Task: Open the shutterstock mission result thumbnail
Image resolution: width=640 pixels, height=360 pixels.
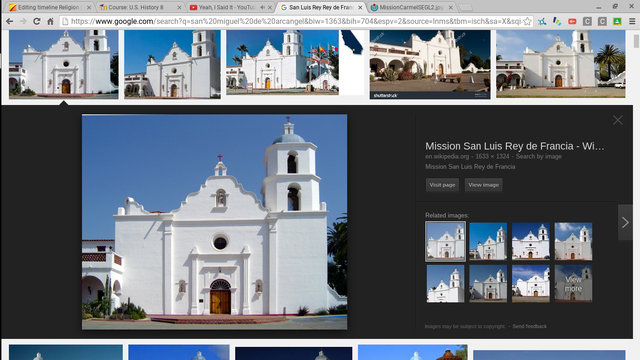Action: point(430,64)
